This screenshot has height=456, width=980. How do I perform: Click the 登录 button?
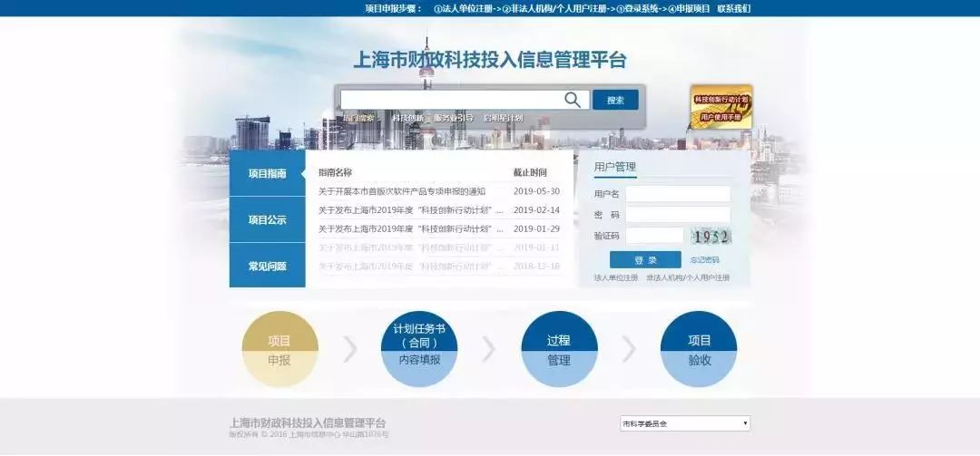click(x=646, y=260)
